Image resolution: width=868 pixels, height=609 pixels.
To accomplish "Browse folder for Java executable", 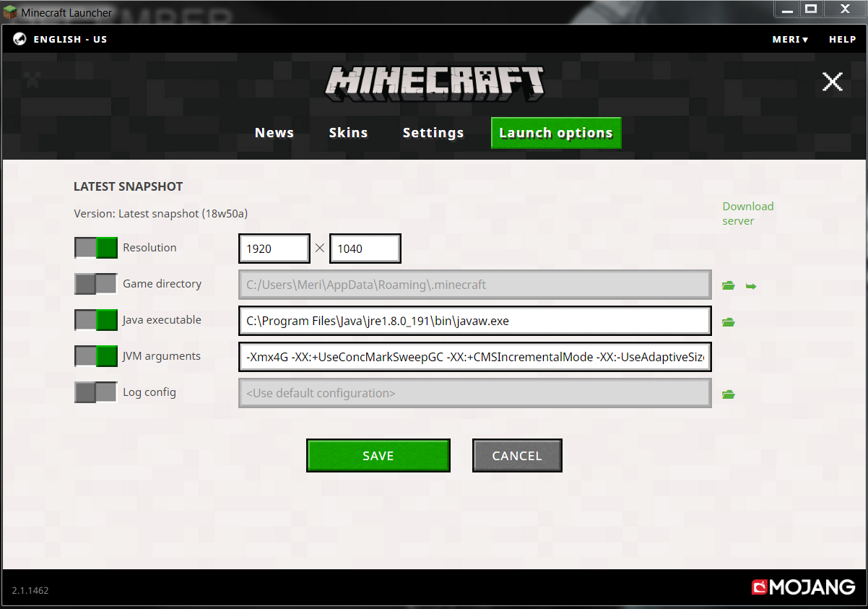I will coord(729,322).
